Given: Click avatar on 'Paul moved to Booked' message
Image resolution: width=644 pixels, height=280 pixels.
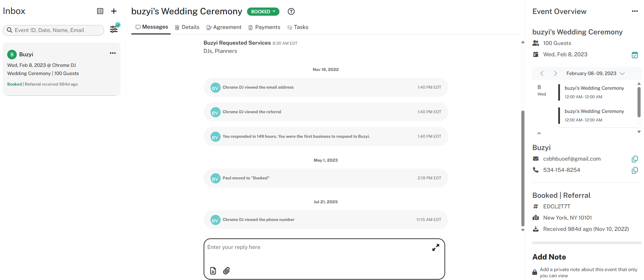Looking at the screenshot, I should pos(216,178).
